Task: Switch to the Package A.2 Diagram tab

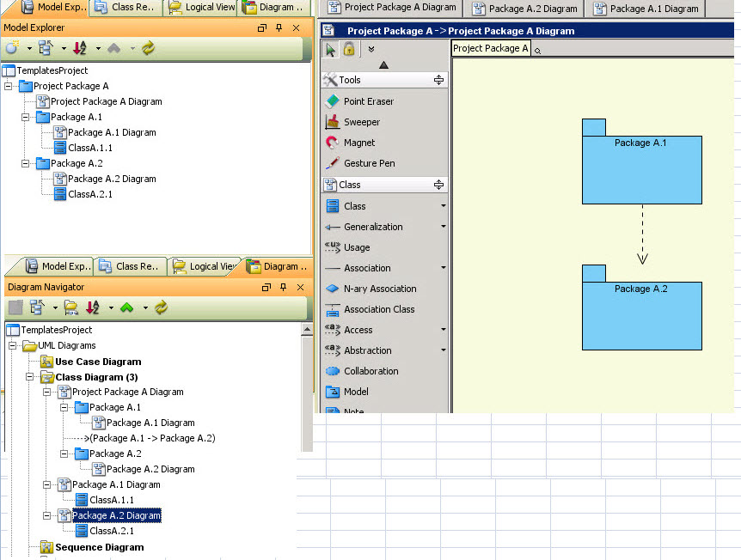Action: point(524,9)
